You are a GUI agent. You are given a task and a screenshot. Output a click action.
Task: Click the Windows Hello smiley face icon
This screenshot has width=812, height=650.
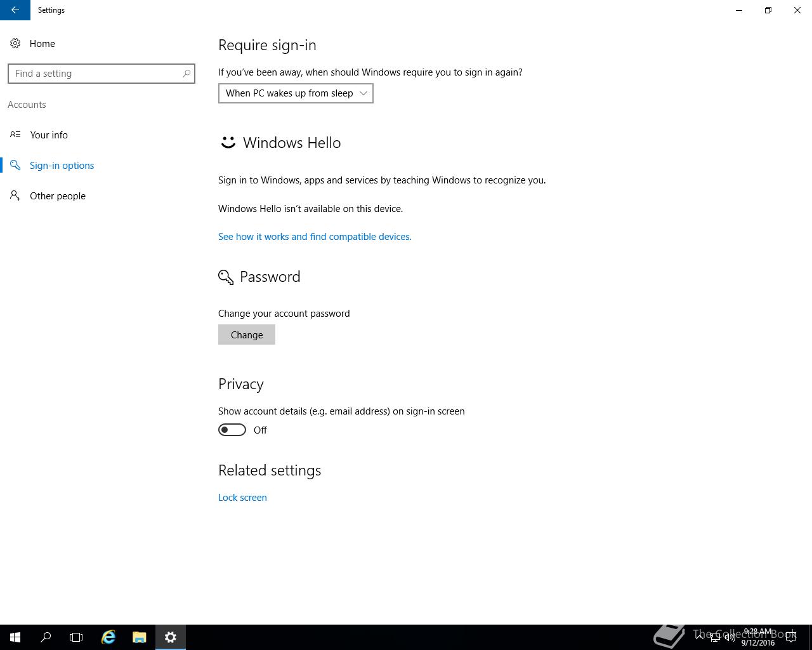click(x=228, y=142)
